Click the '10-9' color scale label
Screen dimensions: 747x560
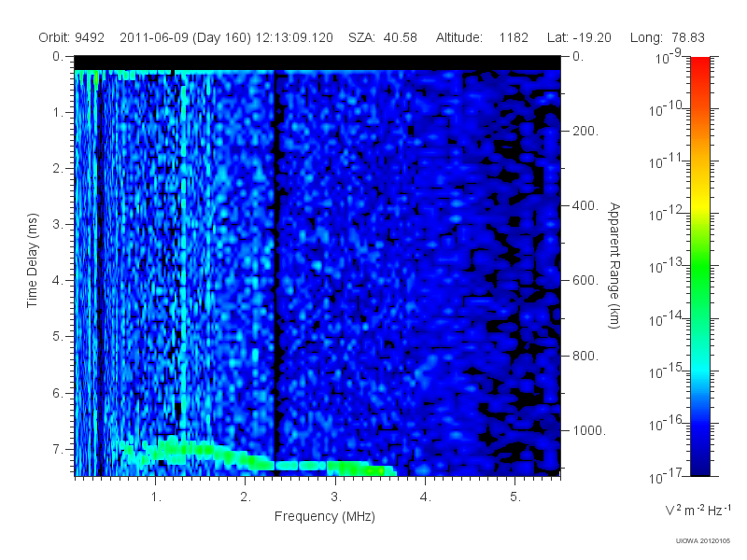pyautogui.click(x=669, y=57)
